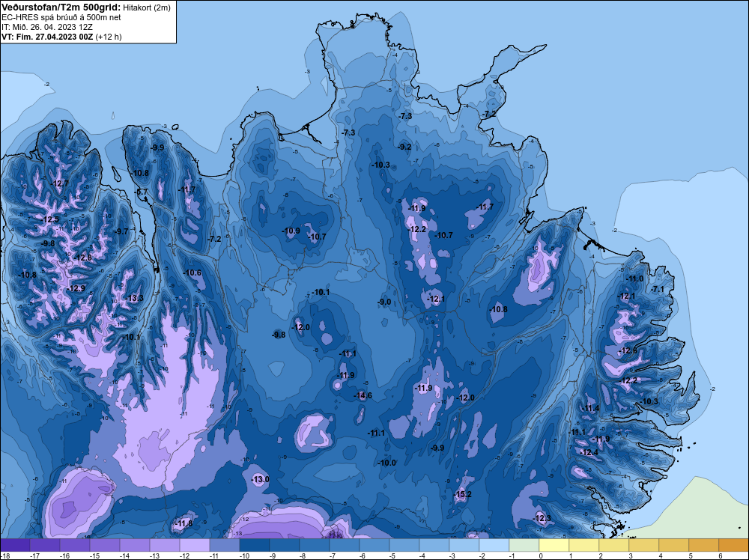The image size is (749, 560).
Task: Select the dark blue legend swatch between -10 and -9
Action: pyautogui.click(x=255, y=545)
